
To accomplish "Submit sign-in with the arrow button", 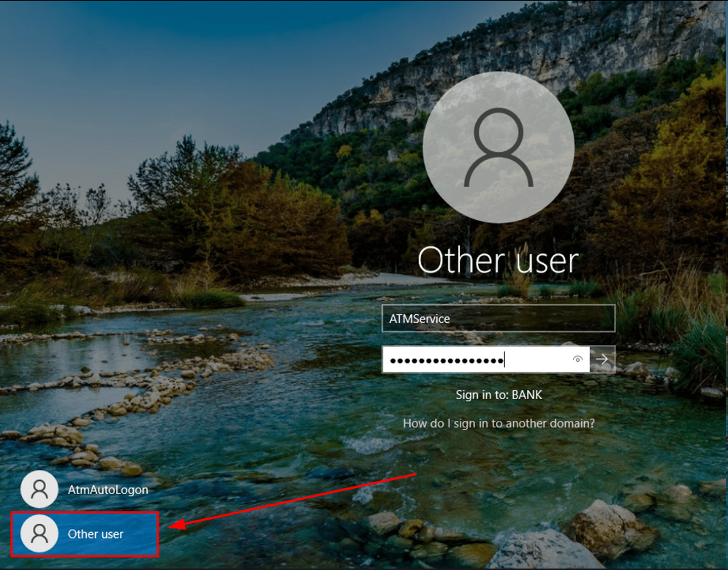I will [602, 359].
